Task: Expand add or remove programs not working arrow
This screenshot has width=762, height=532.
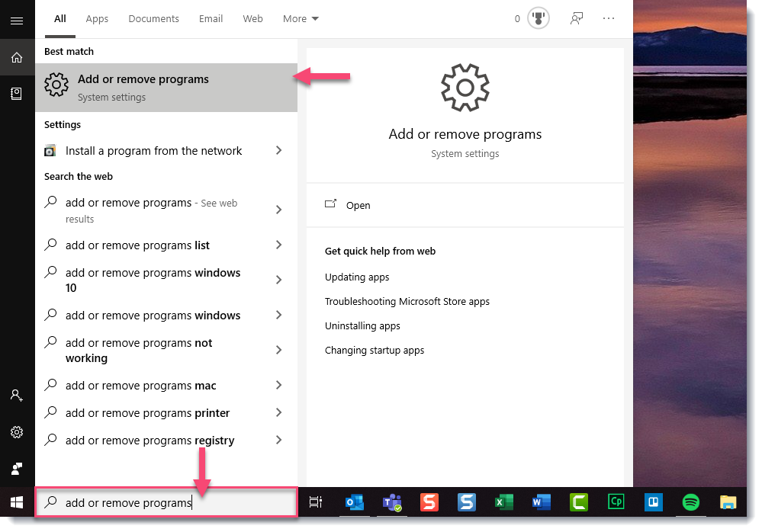Action: click(279, 350)
